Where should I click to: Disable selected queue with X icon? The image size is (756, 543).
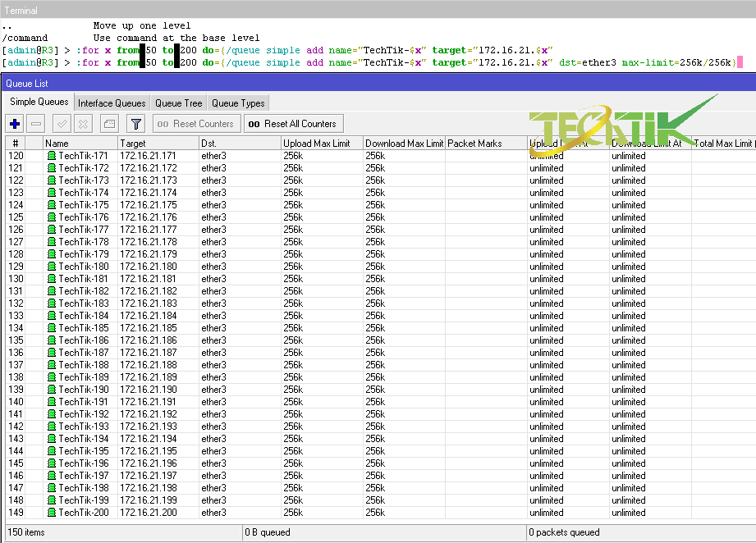[x=84, y=124]
